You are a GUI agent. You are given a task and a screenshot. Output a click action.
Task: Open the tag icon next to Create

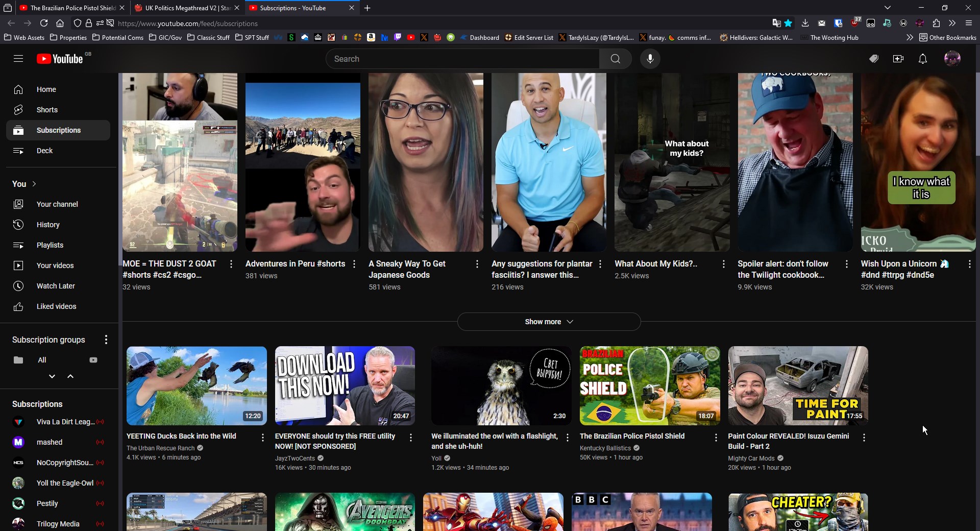[874, 59]
